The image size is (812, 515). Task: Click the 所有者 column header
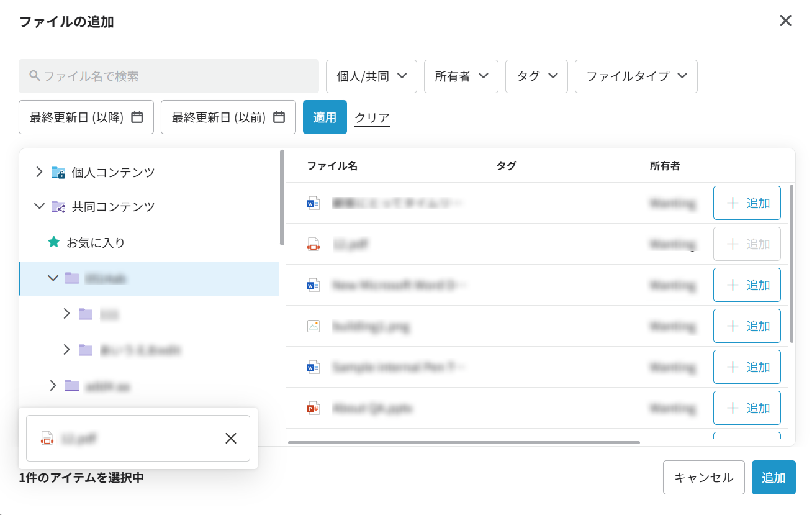click(665, 166)
